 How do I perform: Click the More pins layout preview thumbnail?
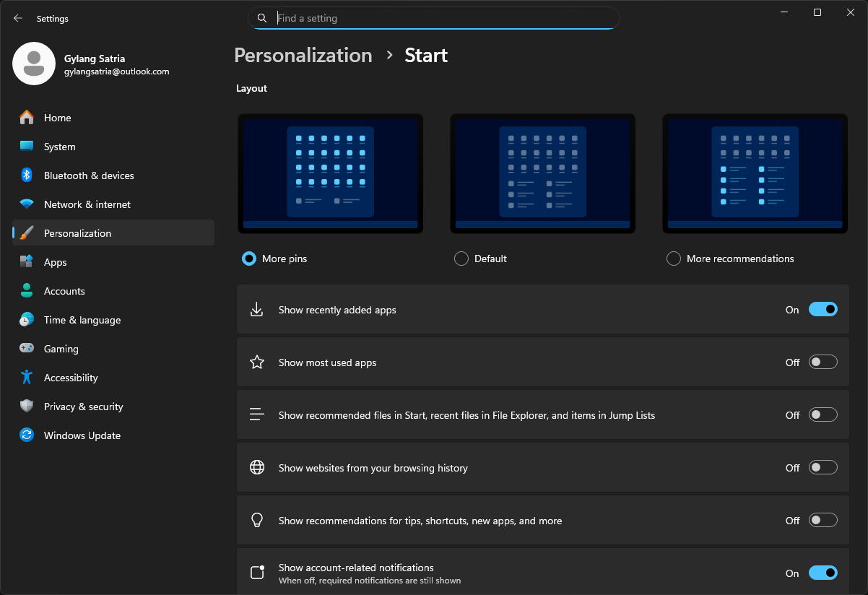(x=330, y=174)
